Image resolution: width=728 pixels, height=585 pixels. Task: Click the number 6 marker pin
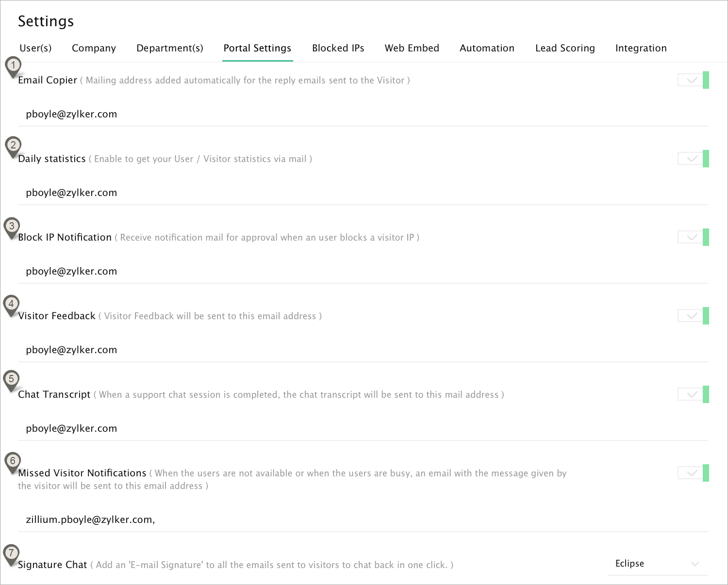tap(13, 461)
